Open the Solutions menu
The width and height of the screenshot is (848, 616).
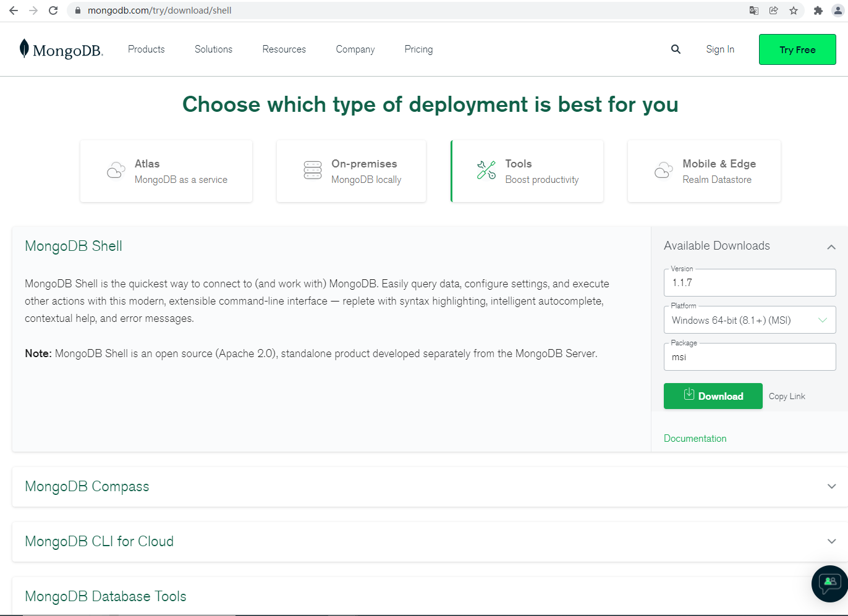coord(213,49)
